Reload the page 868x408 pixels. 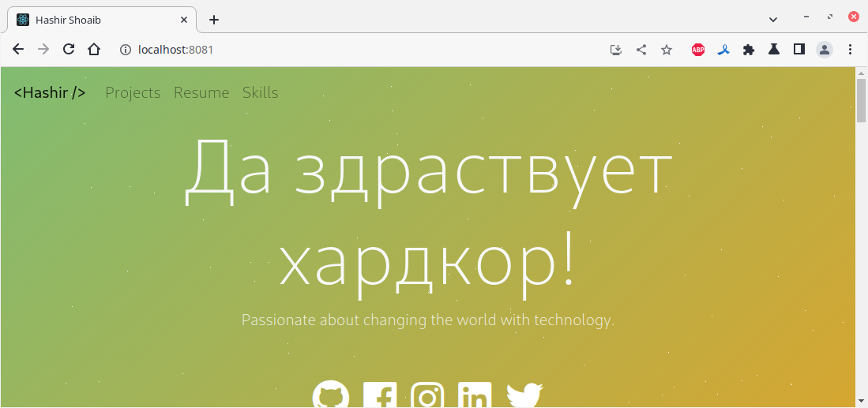tap(69, 50)
